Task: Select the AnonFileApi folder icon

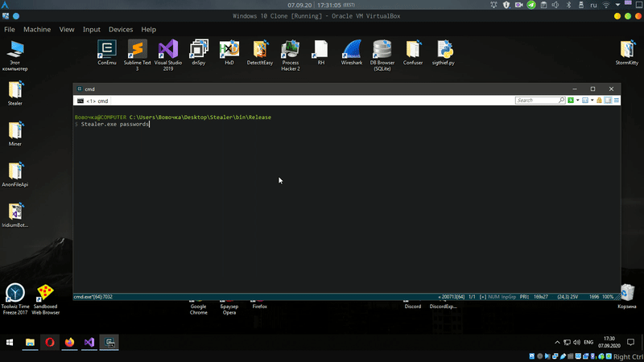Action: pyautogui.click(x=15, y=175)
